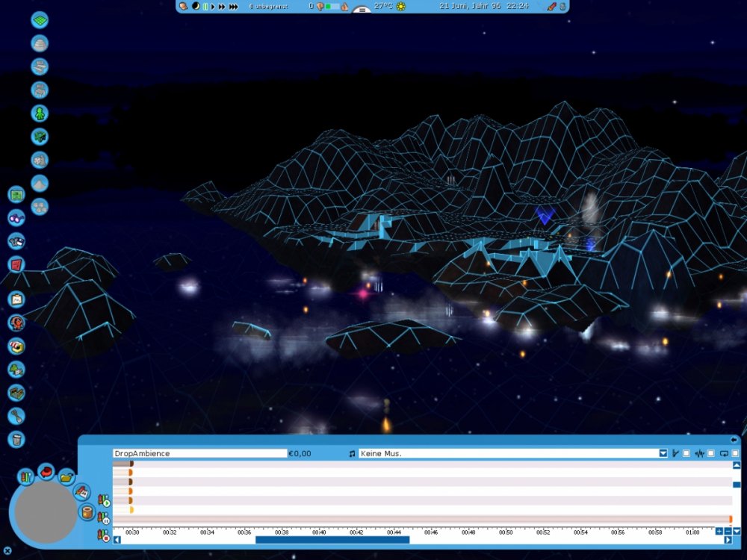Toggle the checkbox beside the waveform icon
The width and height of the screenshot is (747, 560).
point(711,453)
